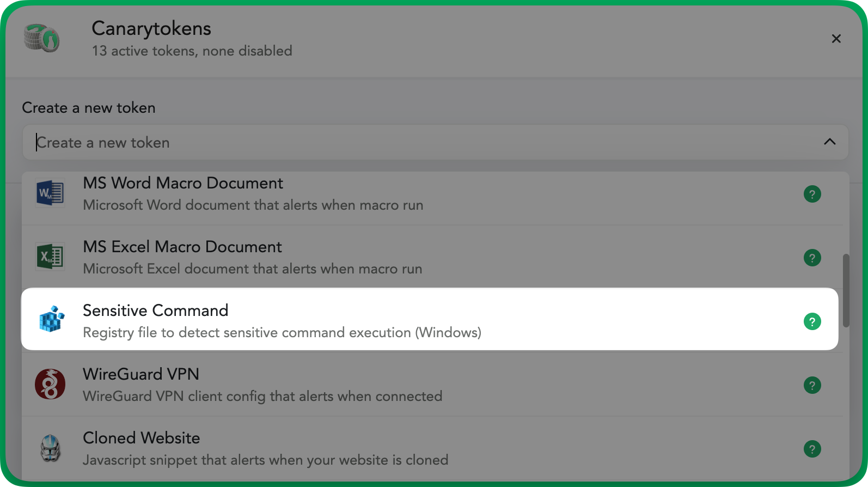The image size is (868, 487).
Task: Click 'Microsoft Excel document that alerts' description
Action: pyautogui.click(x=252, y=269)
